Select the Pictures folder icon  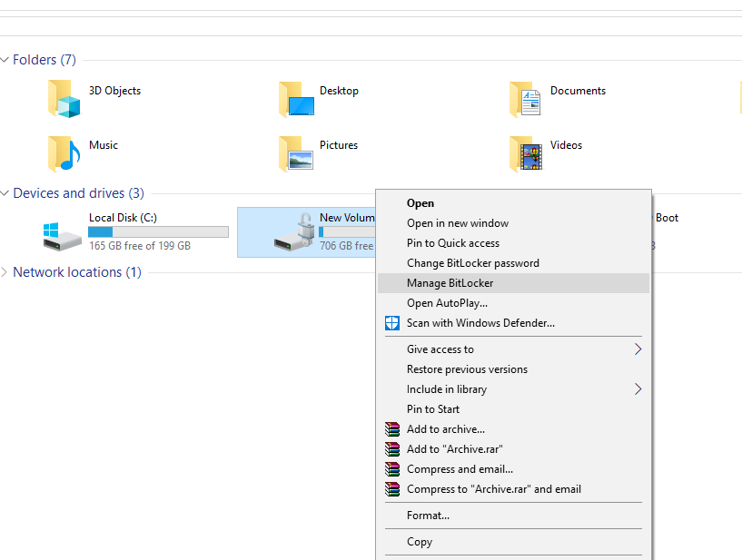[296, 153]
